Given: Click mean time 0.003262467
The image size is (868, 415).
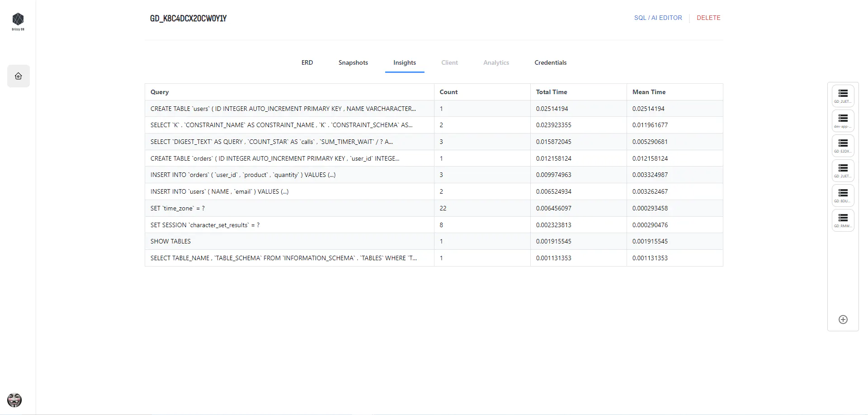Looking at the screenshot, I should pyautogui.click(x=650, y=191).
